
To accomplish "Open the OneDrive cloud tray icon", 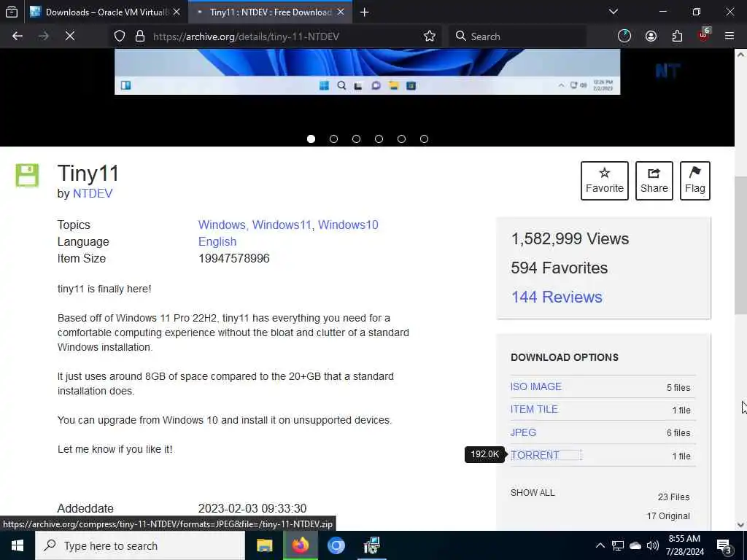I will click(x=635, y=545).
